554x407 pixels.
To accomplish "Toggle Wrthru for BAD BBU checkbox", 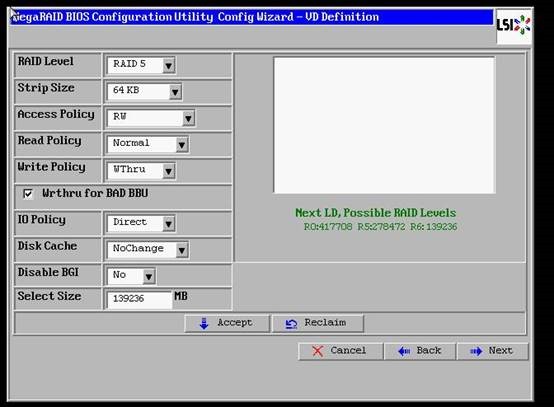I will 28,194.
